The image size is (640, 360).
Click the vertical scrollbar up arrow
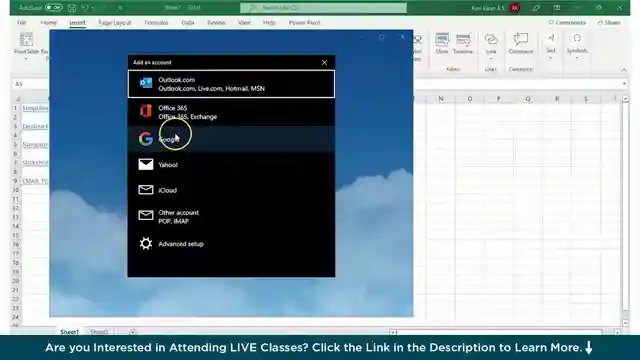coord(625,99)
